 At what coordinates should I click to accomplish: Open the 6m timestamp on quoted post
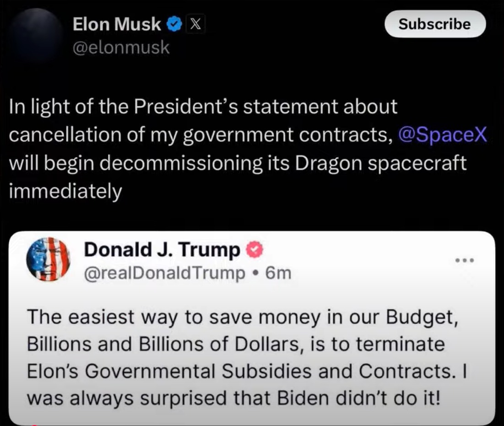click(x=278, y=273)
